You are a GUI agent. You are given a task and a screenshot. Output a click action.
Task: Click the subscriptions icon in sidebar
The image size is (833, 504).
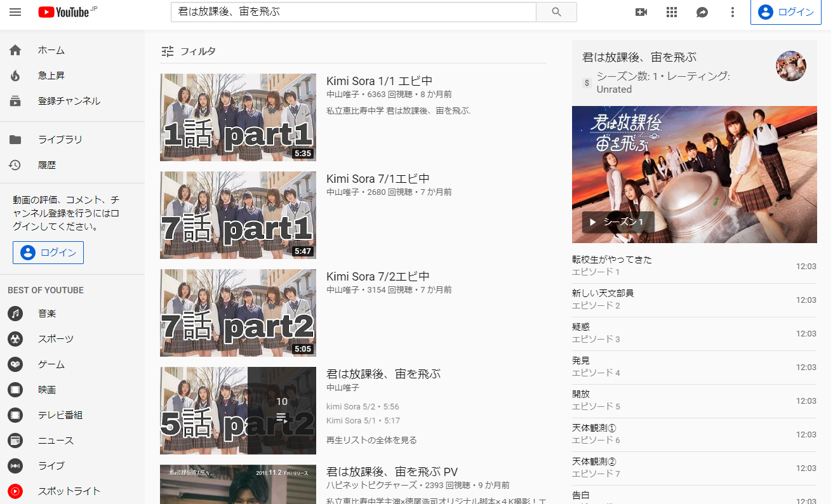pos(15,101)
